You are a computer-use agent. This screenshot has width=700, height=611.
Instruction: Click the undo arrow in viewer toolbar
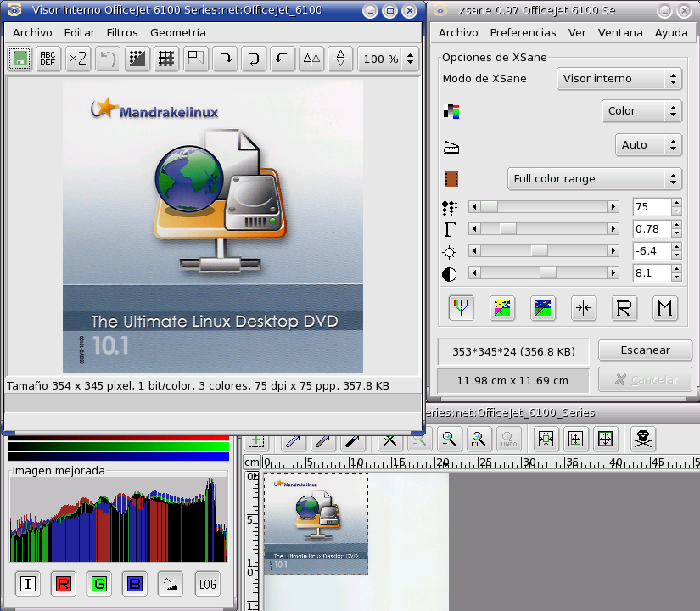coord(108,59)
